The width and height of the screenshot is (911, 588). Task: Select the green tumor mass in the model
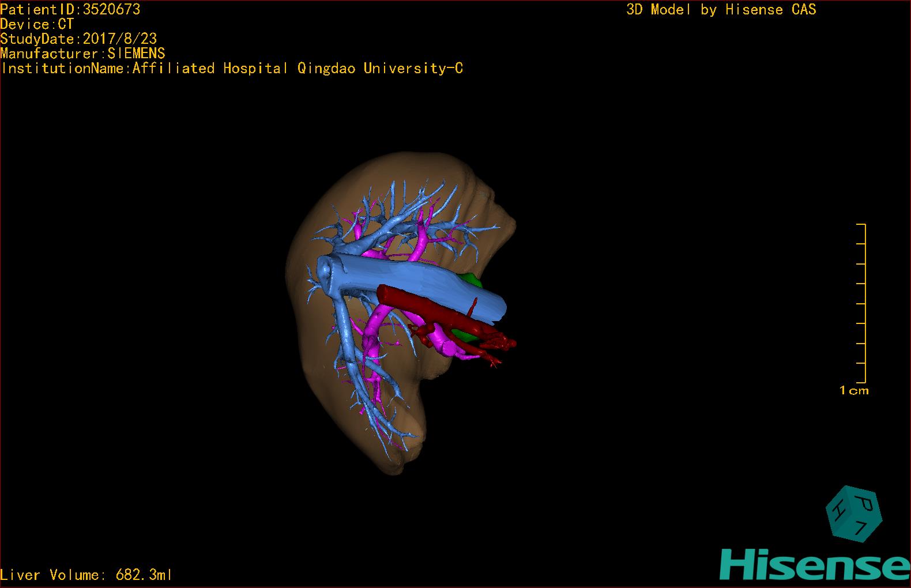(x=474, y=281)
